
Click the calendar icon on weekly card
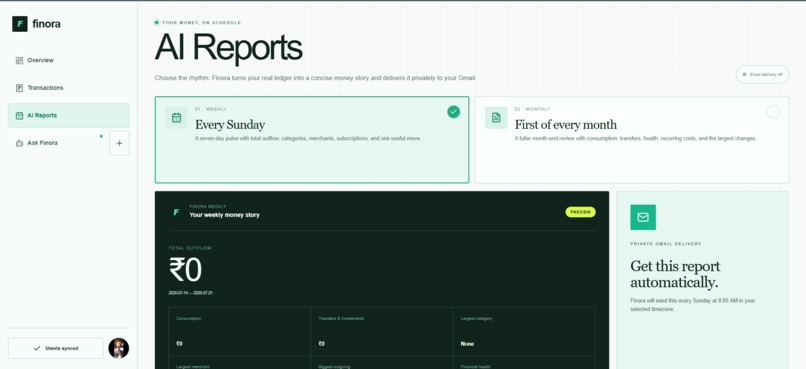(176, 118)
